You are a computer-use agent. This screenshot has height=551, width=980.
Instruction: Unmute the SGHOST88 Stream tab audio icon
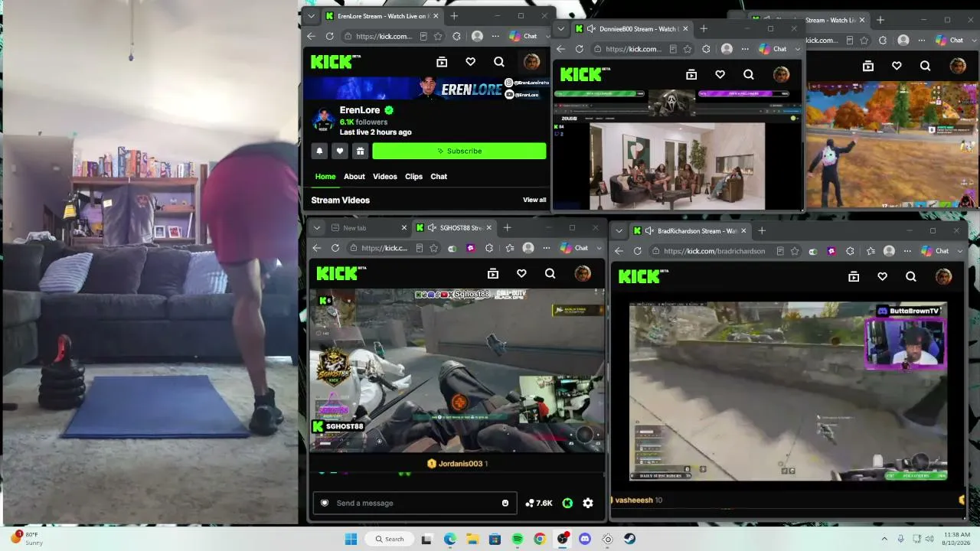tap(432, 228)
